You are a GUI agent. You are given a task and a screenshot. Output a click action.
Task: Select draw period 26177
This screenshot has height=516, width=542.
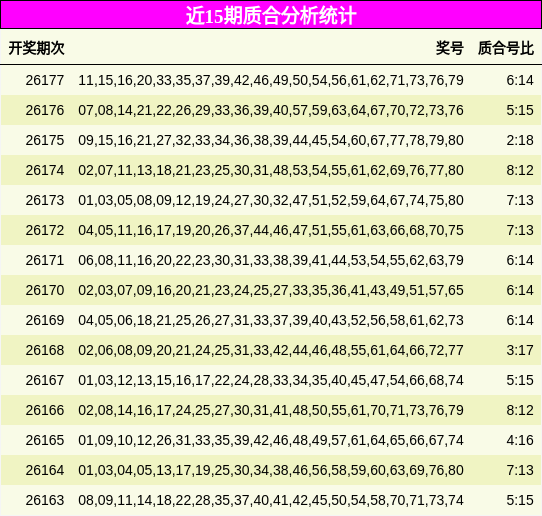pyautogui.click(x=45, y=80)
